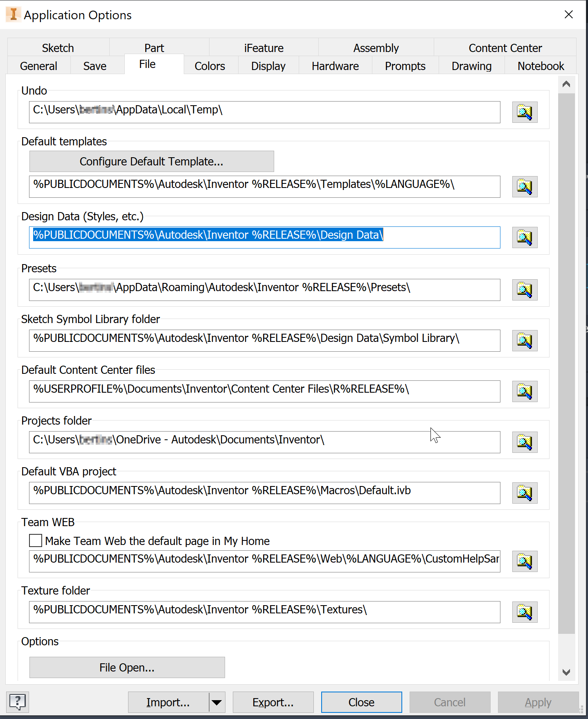Browse for the Design Data folder
The image size is (588, 719).
point(525,237)
